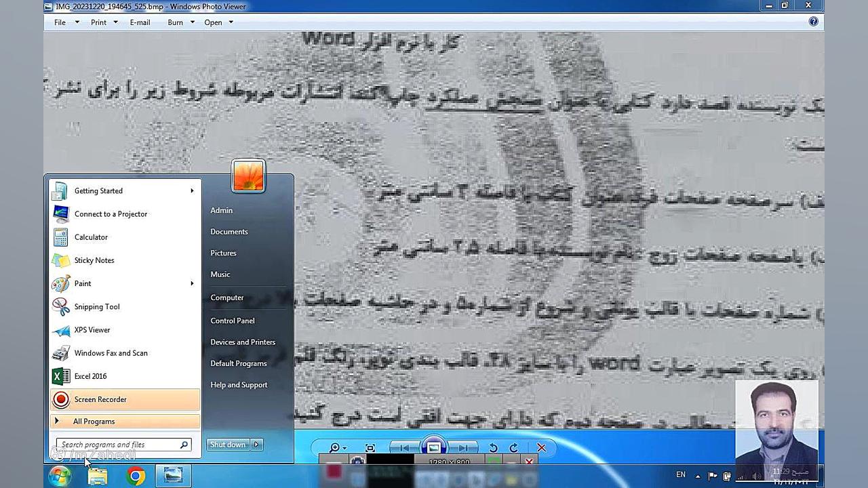The width and height of the screenshot is (868, 488).
Task: Click the Photo Viewer taskbar button
Action: pyautogui.click(x=174, y=476)
